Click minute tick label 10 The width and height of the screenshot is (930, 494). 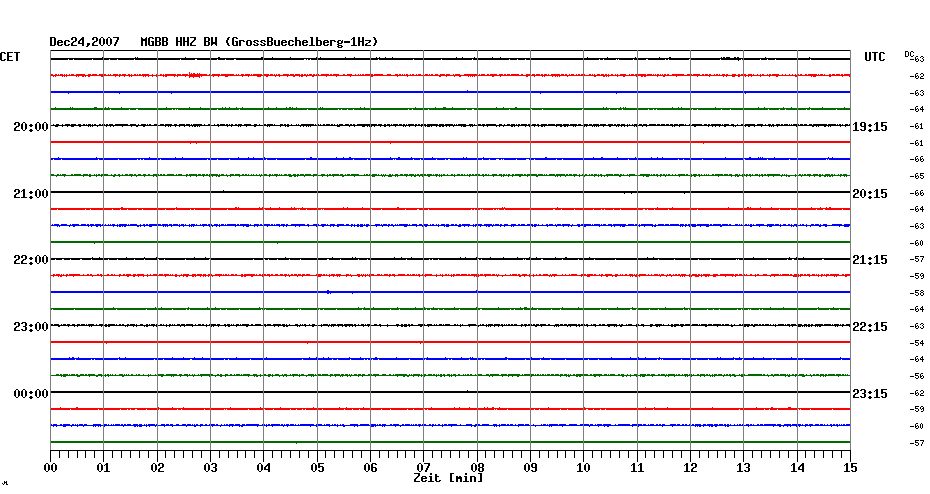pos(584,468)
